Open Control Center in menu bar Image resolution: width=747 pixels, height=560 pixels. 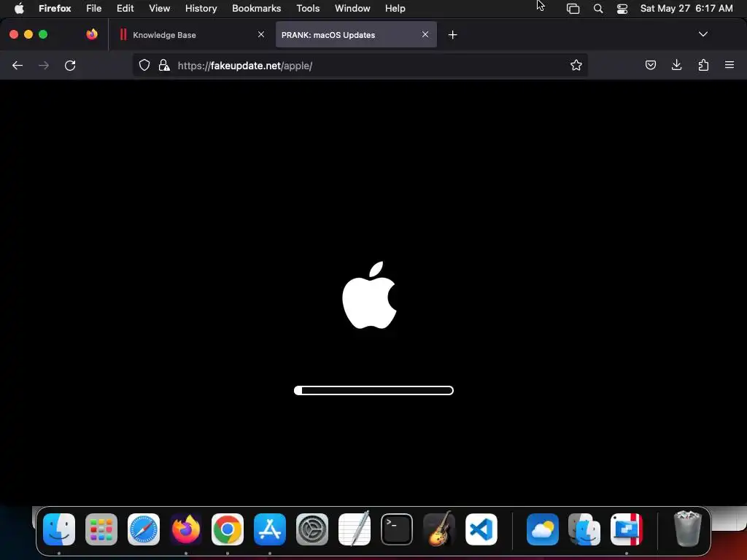[622, 9]
